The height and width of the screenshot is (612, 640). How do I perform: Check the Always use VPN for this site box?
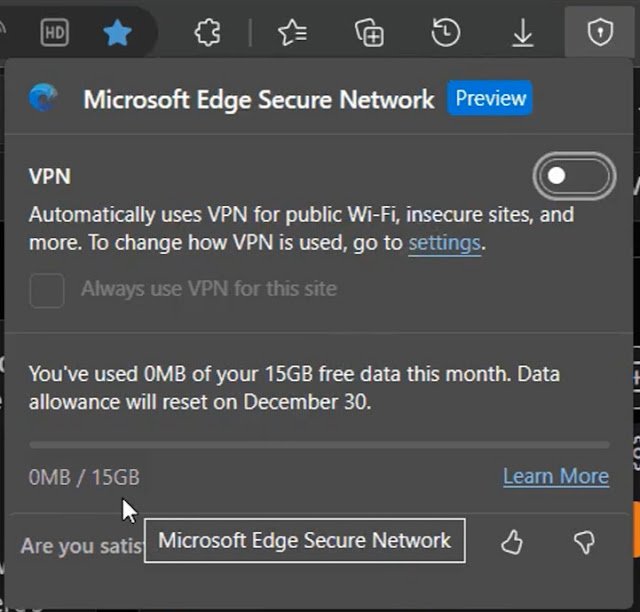(47, 290)
